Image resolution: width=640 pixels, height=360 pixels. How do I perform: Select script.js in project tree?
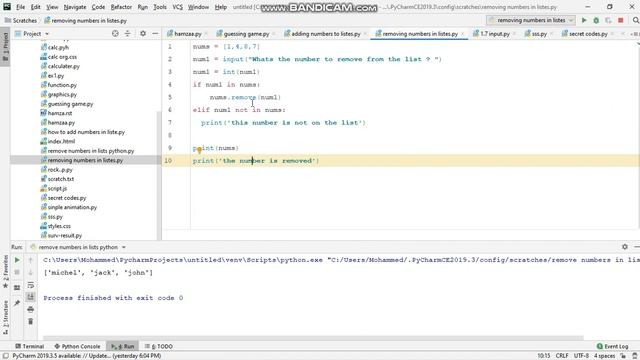click(57, 188)
